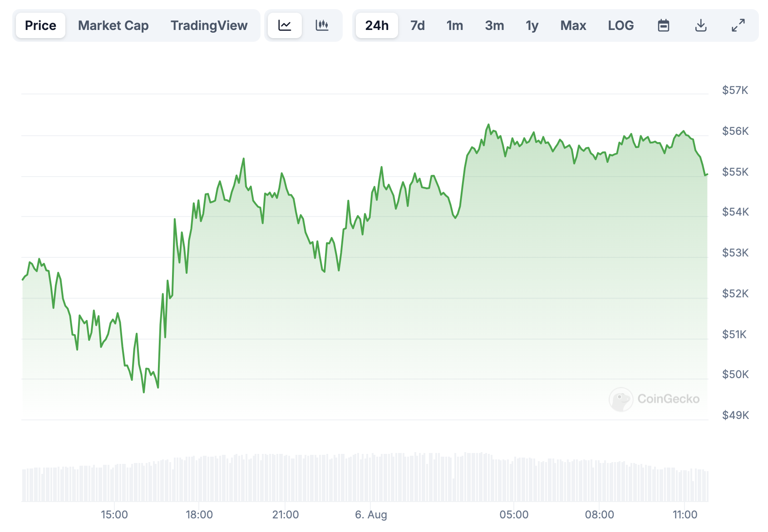
Task: Open the TradingView tab
Action: tap(209, 25)
